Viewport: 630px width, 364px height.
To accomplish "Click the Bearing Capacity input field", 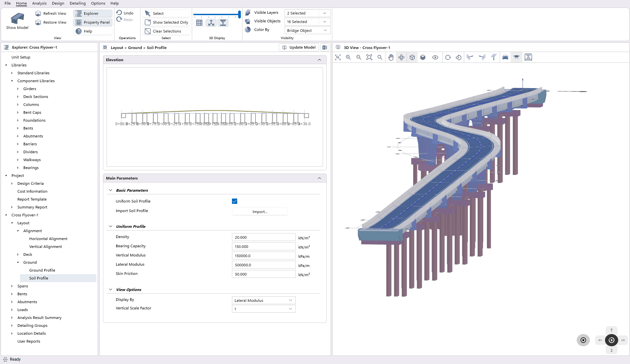I will coord(264,247).
